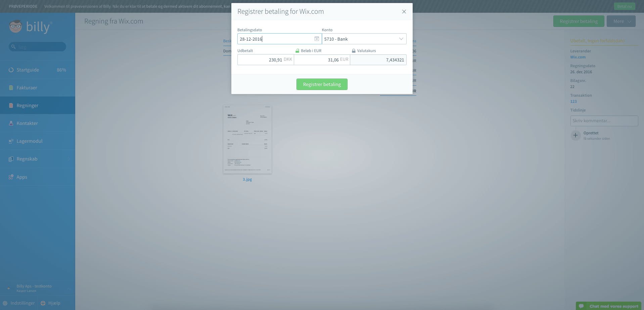Open Startguide in the sidebar
Screen dimensions: 644x310
tap(37, 70)
